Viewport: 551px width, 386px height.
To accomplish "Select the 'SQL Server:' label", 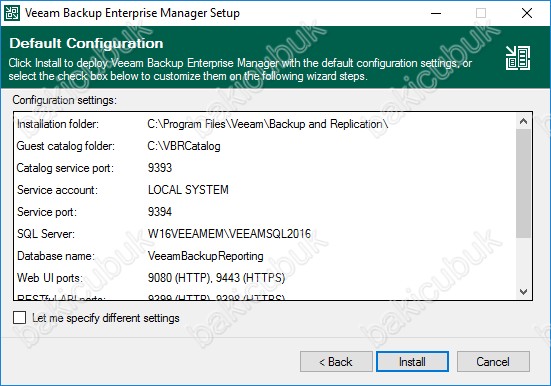I will coord(46,234).
